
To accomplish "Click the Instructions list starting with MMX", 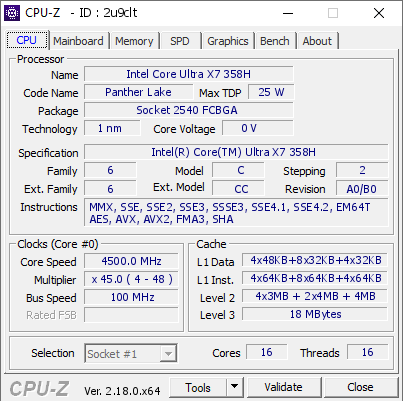I will point(236,213).
